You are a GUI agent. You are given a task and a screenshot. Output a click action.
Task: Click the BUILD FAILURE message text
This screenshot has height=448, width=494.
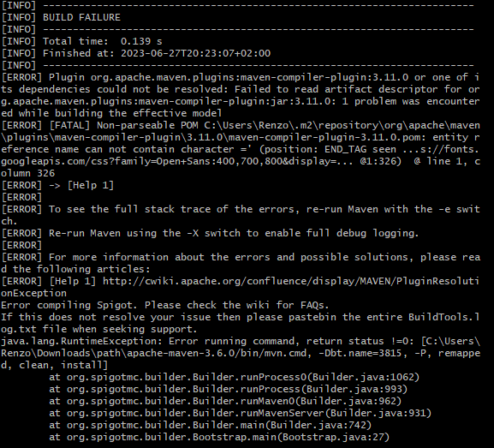click(x=81, y=17)
